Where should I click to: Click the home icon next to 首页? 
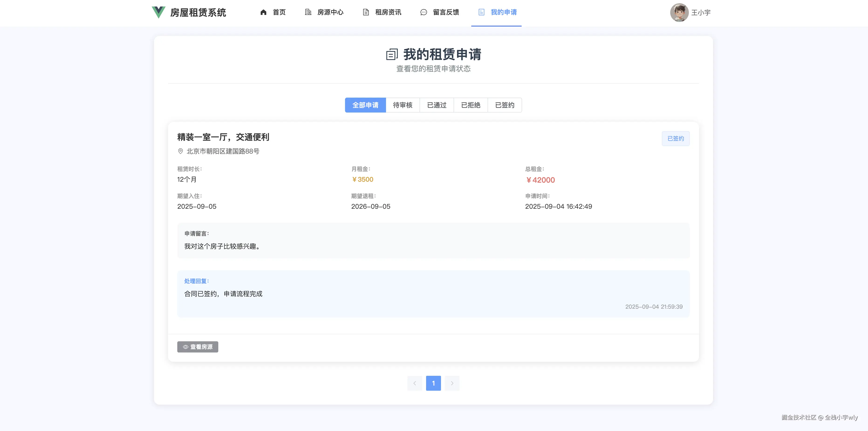[x=264, y=13]
